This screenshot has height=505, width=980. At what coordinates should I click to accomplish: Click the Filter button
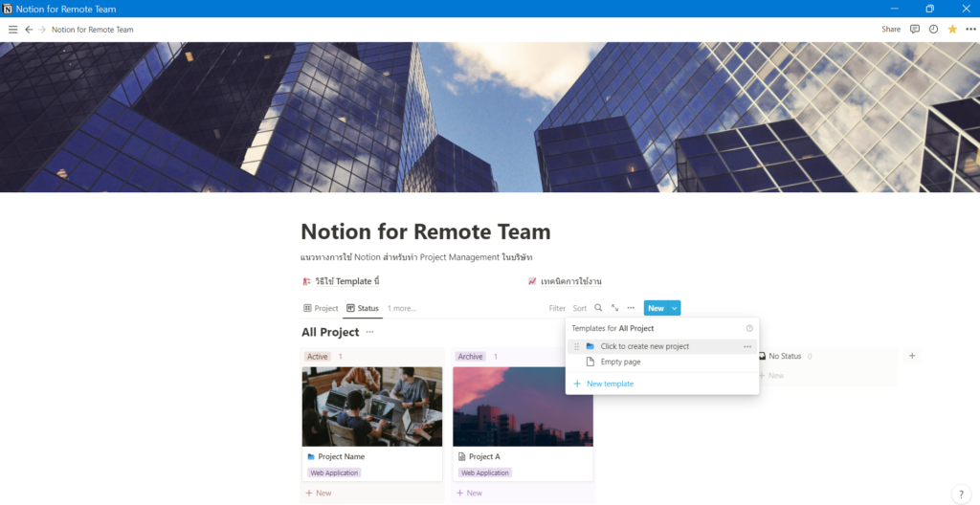tap(557, 308)
